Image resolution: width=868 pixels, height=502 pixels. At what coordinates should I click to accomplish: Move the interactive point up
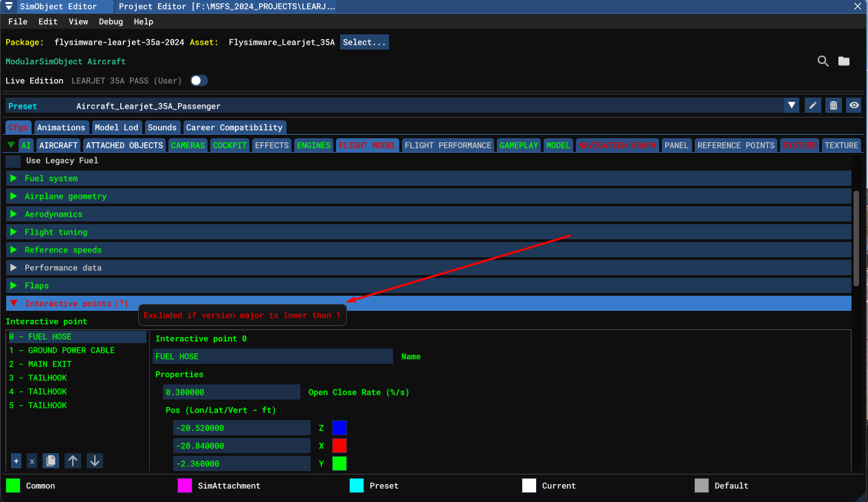[73, 461]
